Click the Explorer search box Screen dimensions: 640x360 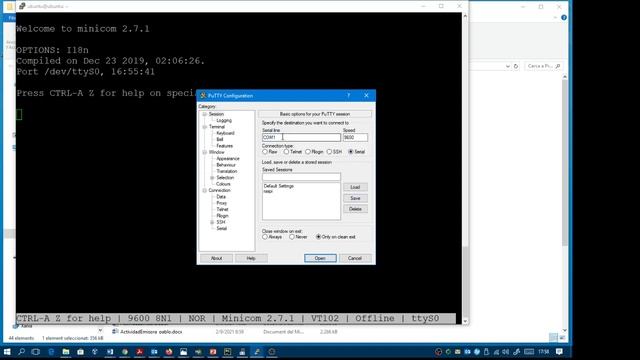point(543,66)
